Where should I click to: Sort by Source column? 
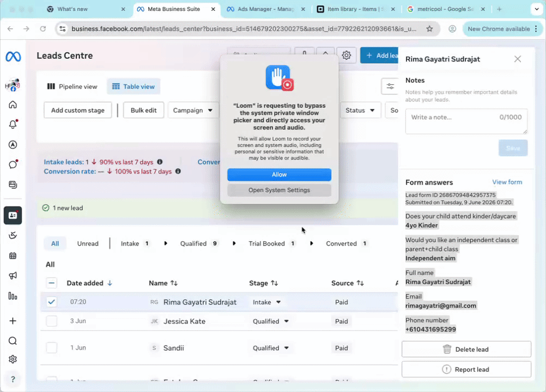348,283
